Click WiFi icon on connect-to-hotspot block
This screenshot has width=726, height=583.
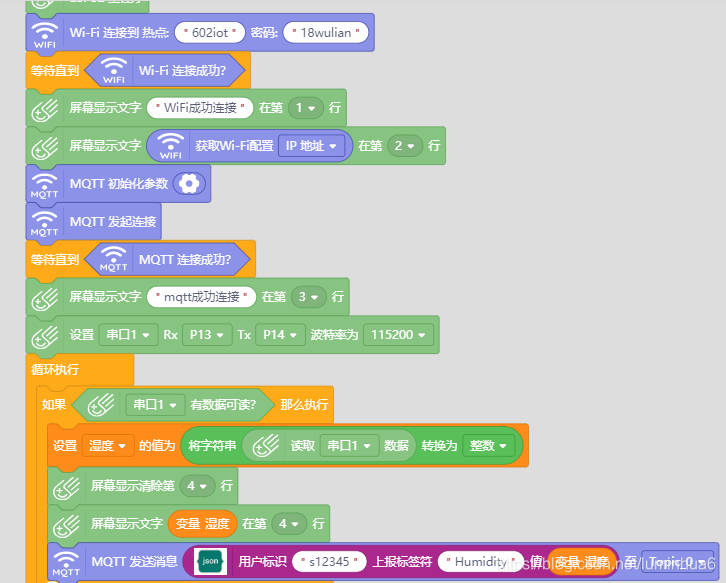coord(44,34)
